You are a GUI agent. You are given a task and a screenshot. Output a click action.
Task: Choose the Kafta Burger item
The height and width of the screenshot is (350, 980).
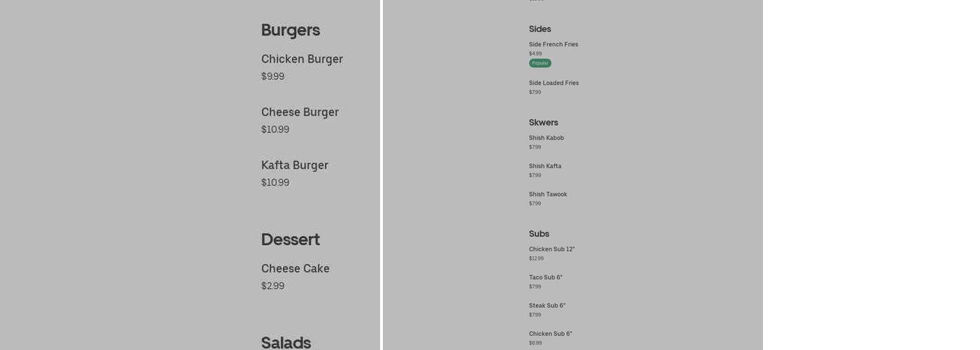coord(295,166)
